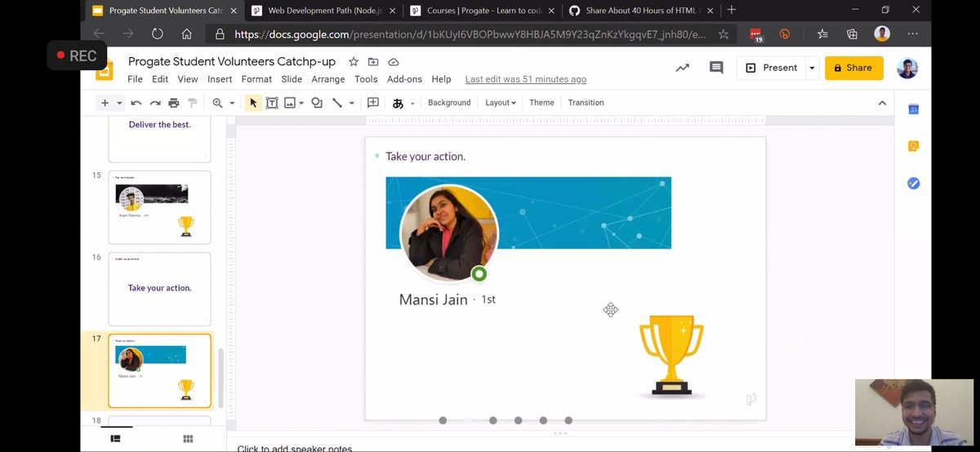Open the Arrange menu
The width and height of the screenshot is (980, 452).
click(328, 79)
